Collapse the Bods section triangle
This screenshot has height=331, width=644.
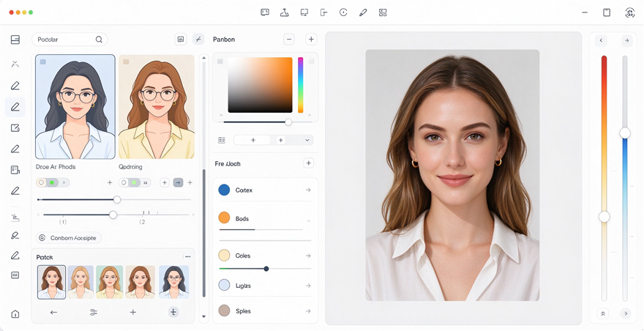coord(308,221)
